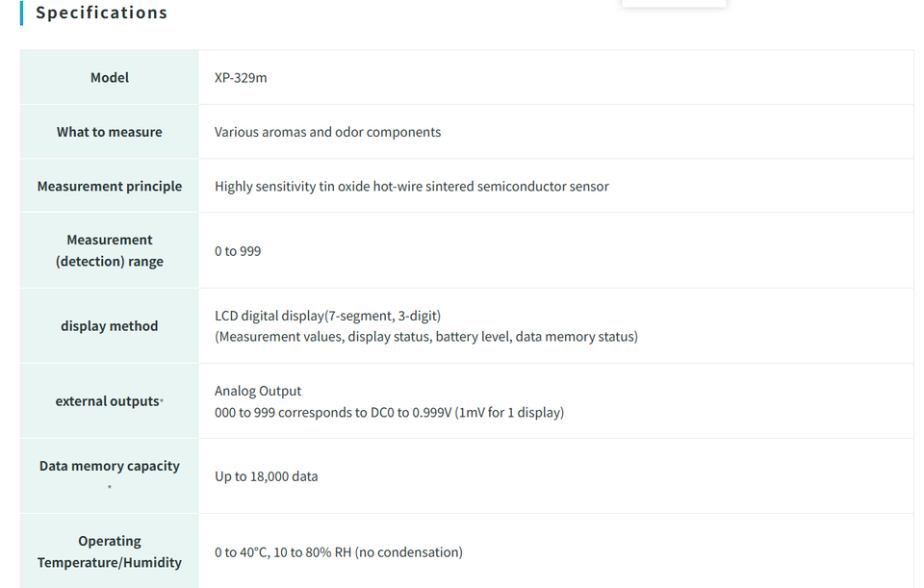Click the Data memory capacity label
This screenshot has height=588, width=924.
tap(110, 466)
